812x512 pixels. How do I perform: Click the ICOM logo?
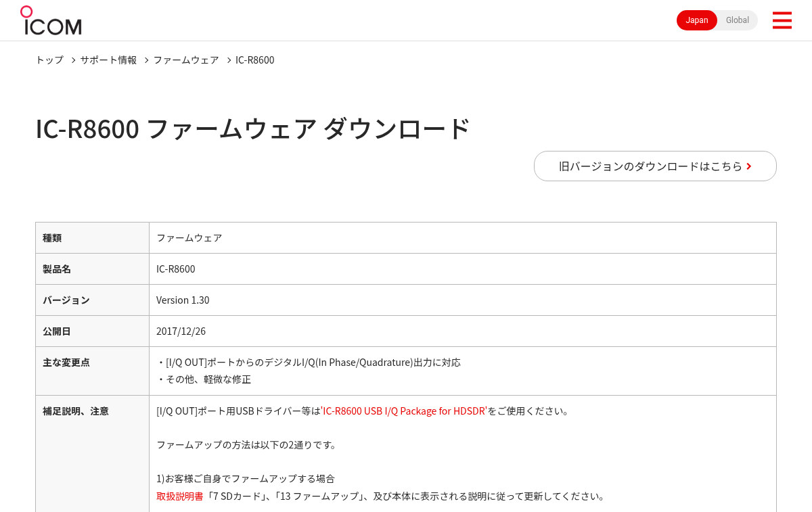click(x=51, y=20)
